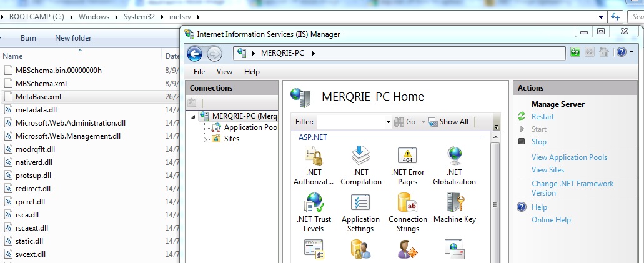Viewport: 644px width, 263px height.
Task: Click the Stop link in Actions
Action: tap(539, 142)
